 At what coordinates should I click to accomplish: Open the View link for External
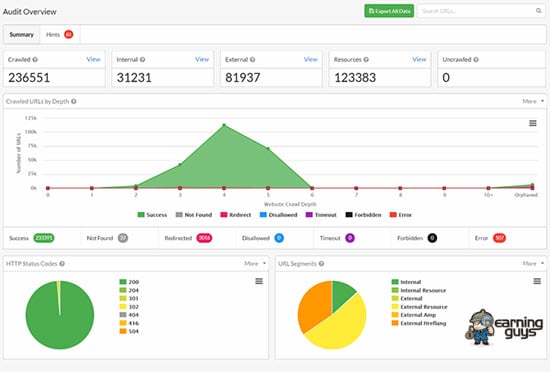[310, 59]
